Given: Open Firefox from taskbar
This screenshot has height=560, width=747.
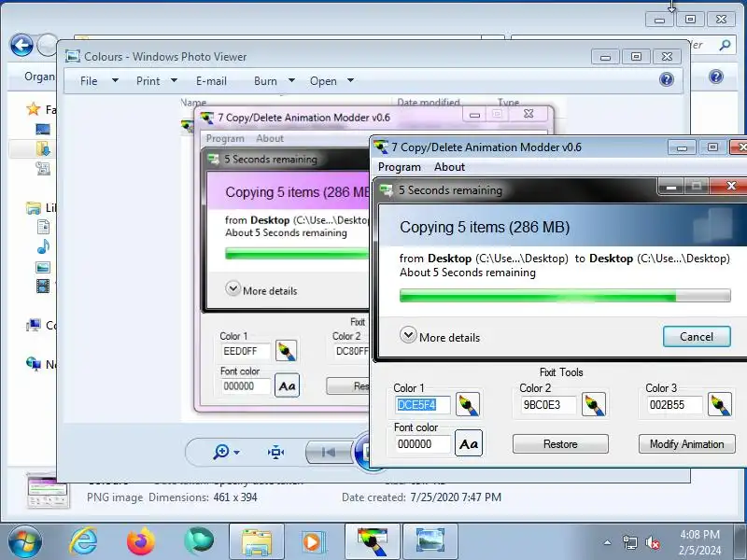Looking at the screenshot, I should pos(141,541).
